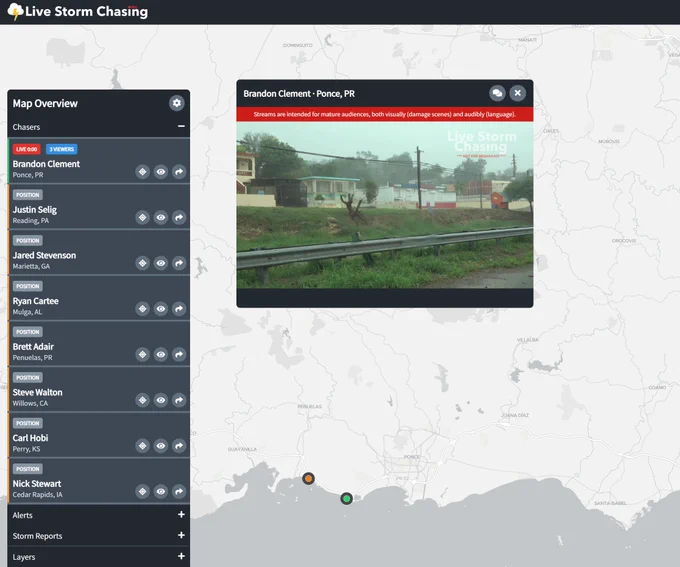
Task: Expand the Alerts section
Action: (x=181, y=515)
